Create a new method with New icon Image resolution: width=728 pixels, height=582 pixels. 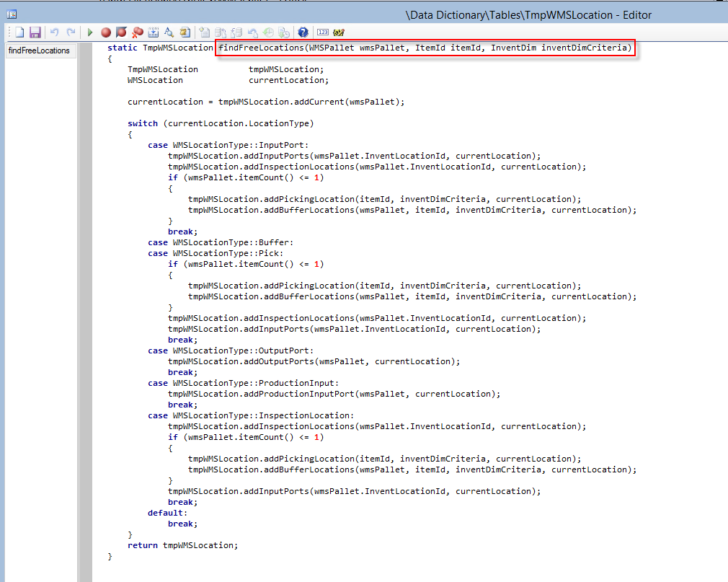point(20,32)
